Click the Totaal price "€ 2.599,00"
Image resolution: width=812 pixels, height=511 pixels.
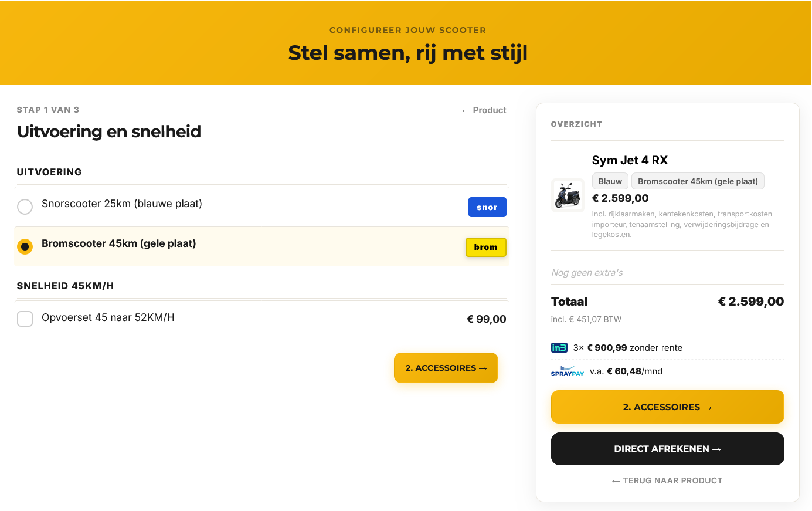[x=751, y=301]
